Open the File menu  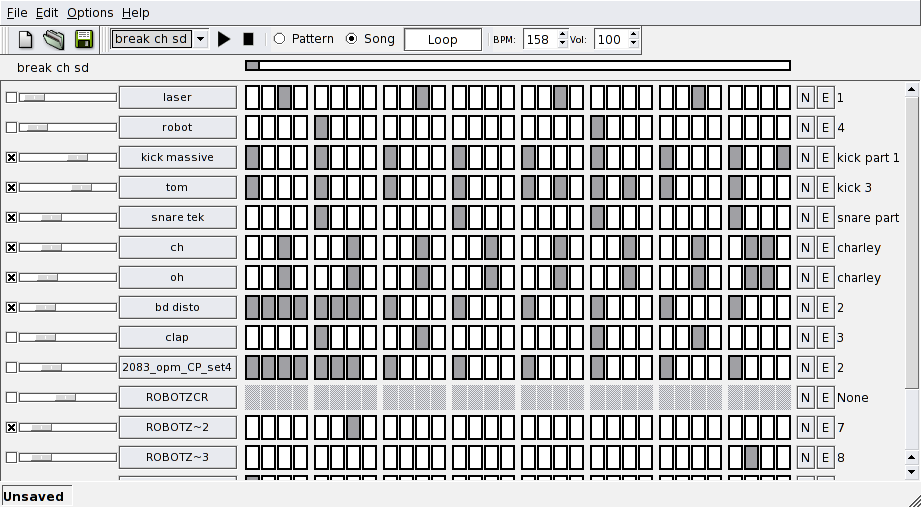point(17,12)
